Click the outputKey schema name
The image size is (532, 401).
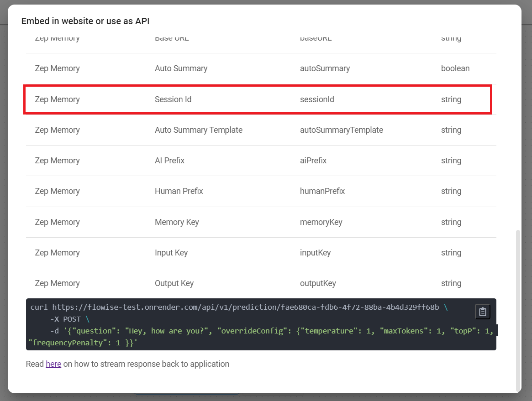tap(318, 283)
